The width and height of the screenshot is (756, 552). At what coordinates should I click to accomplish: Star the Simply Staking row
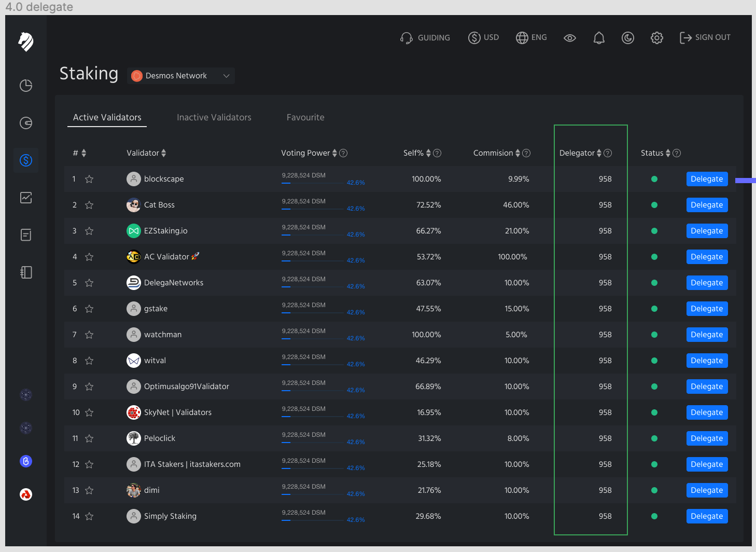pos(89,516)
